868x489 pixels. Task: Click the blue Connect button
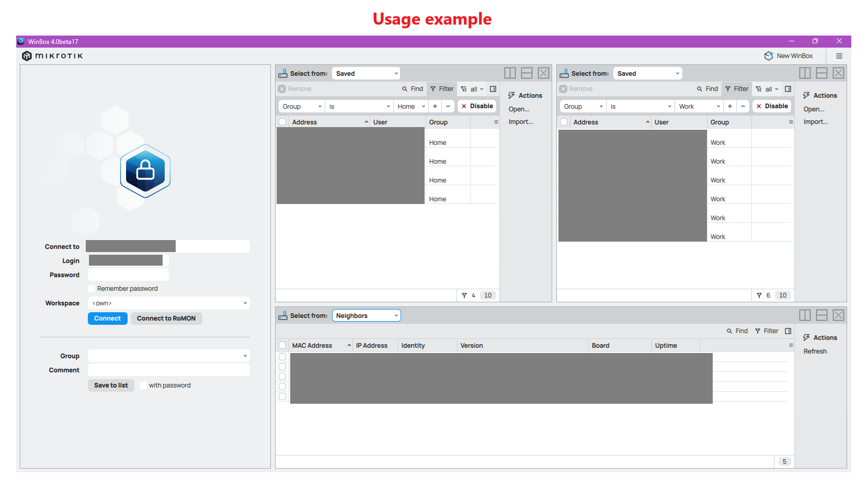point(107,319)
